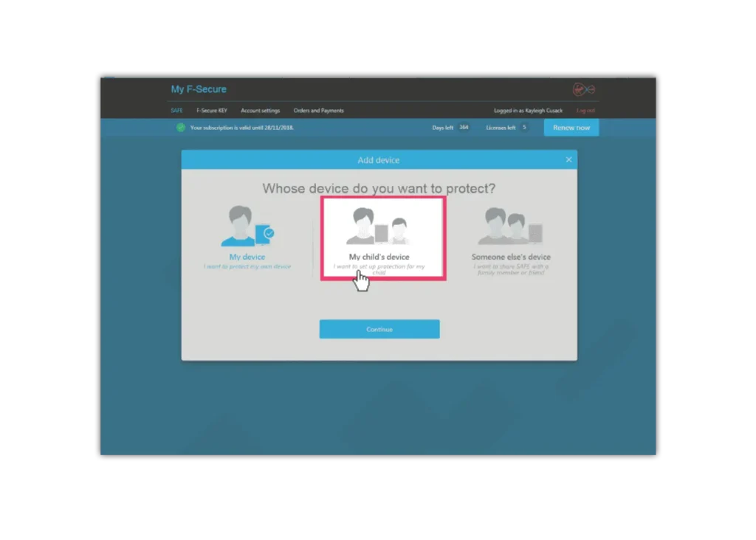Pick the Someone else's device option
The image size is (756, 540).
(x=511, y=241)
